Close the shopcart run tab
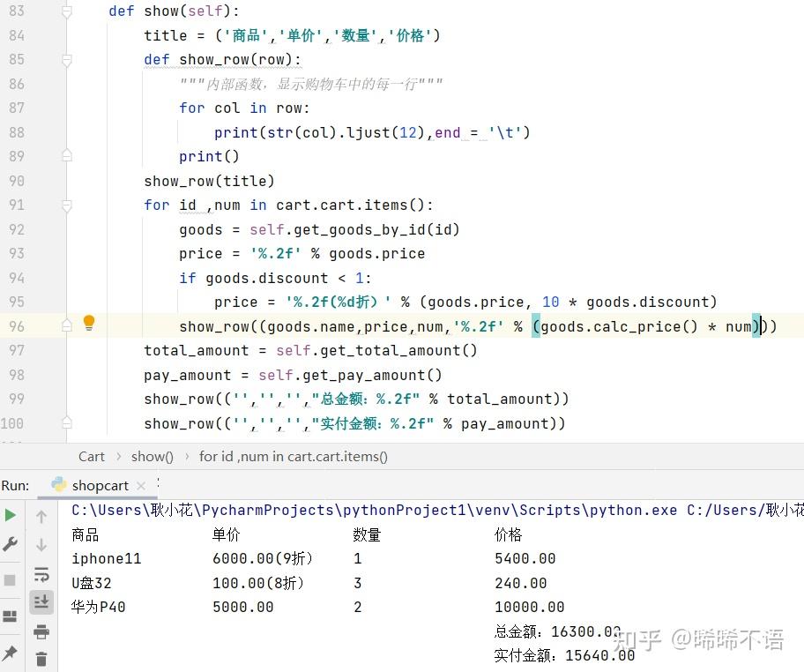Image resolution: width=804 pixels, height=672 pixels. (x=142, y=485)
